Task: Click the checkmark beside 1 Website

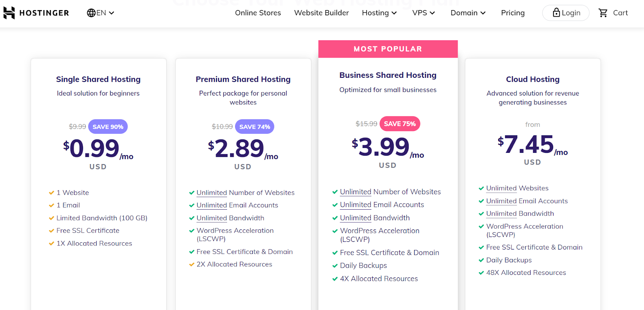Action: click(x=52, y=193)
